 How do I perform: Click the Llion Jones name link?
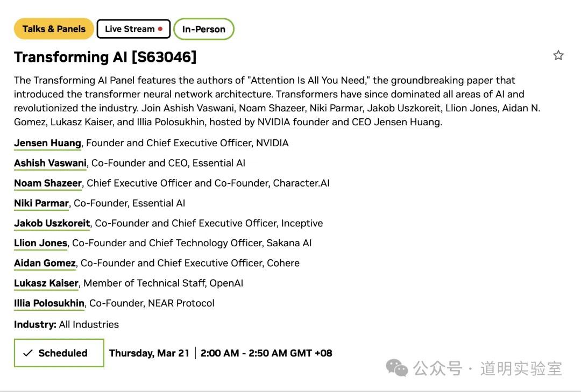coord(40,243)
